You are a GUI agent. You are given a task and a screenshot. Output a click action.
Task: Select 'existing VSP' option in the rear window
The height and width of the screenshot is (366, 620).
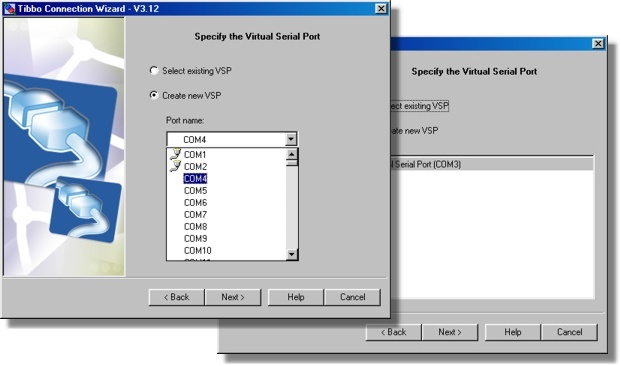[419, 106]
